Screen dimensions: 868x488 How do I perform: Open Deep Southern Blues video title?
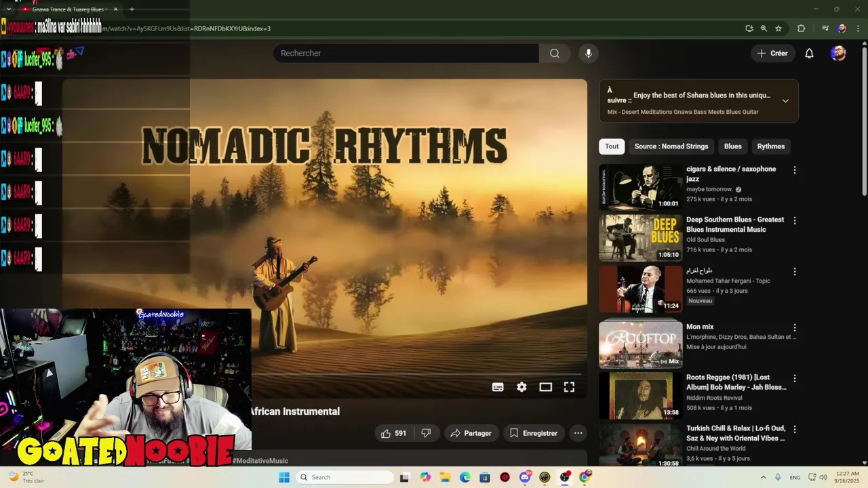pyautogui.click(x=735, y=224)
